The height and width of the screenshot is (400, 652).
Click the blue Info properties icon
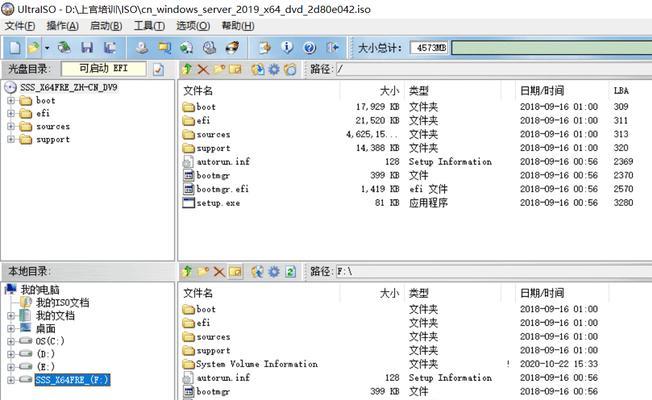[287, 47]
